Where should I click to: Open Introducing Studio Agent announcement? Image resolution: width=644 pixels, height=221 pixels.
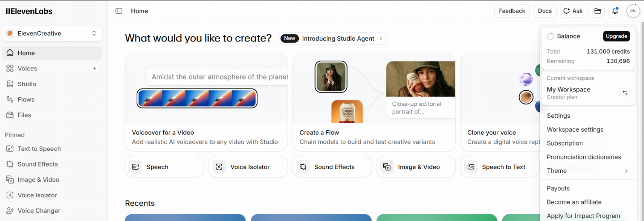(333, 38)
